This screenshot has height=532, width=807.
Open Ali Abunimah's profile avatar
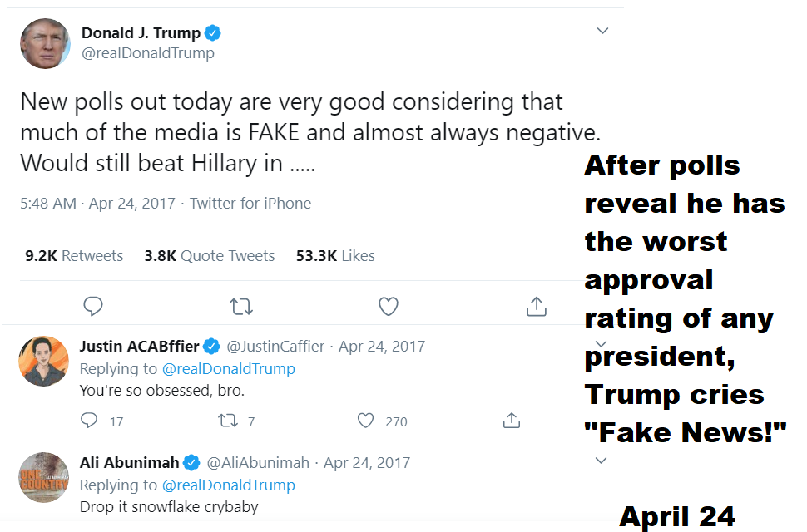pos(43,477)
